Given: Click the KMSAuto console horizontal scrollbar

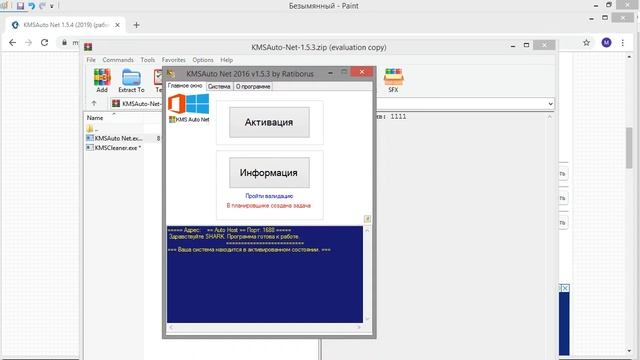Looking at the screenshot, I should pos(265,327).
